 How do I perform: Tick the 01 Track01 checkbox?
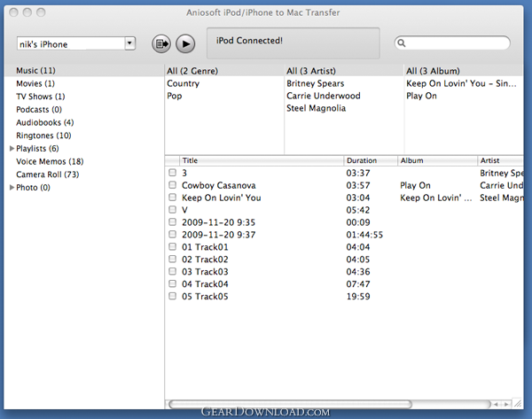click(172, 246)
